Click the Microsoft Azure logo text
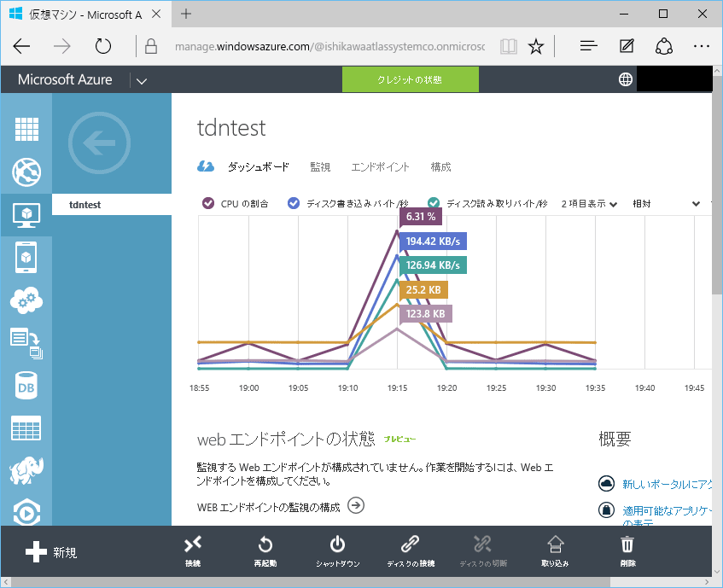This screenshot has height=588, width=723. pos(65,79)
